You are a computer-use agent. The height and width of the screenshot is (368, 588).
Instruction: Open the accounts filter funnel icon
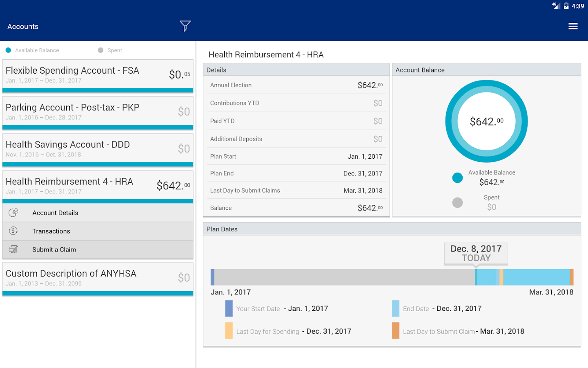(185, 26)
